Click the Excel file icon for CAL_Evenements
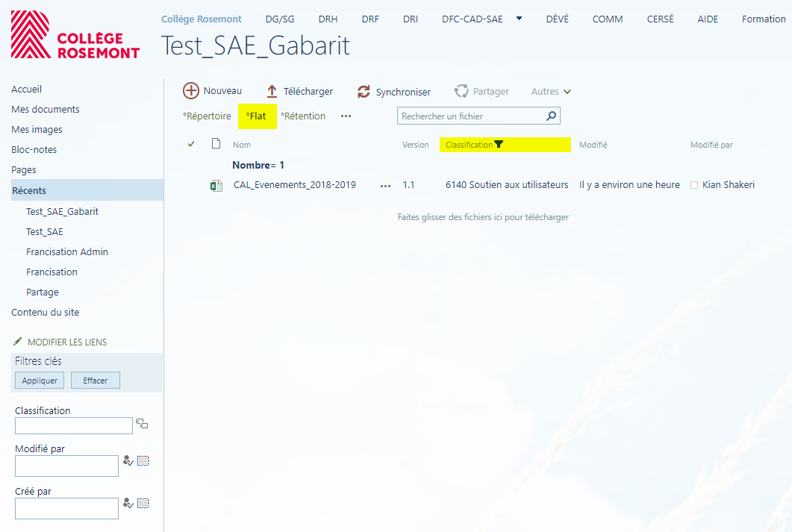The image size is (792, 532). point(216,185)
